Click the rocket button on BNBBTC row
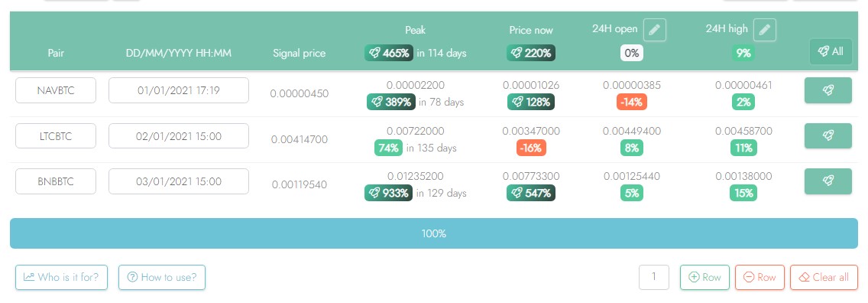Screen dimensions: 868x303 pos(828,181)
